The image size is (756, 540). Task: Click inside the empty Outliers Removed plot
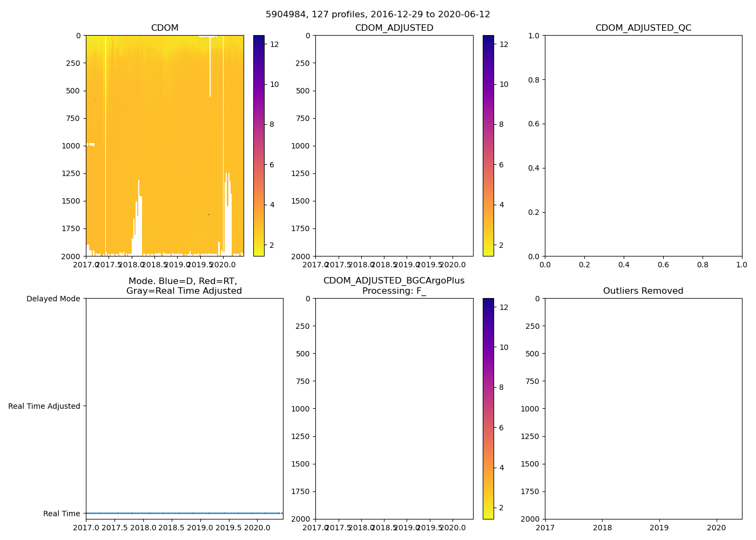(x=643, y=409)
